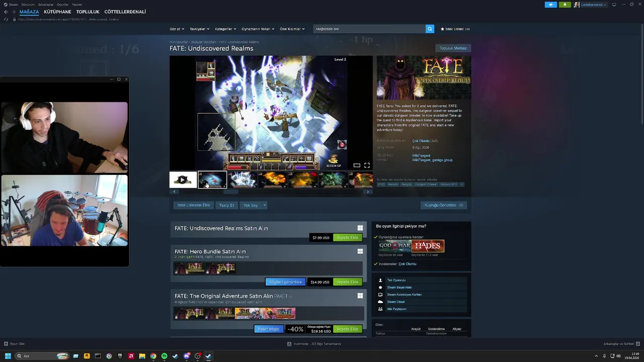Click the Oyun Ekle plus icon
This screenshot has height=362, width=644.
(x=6, y=344)
